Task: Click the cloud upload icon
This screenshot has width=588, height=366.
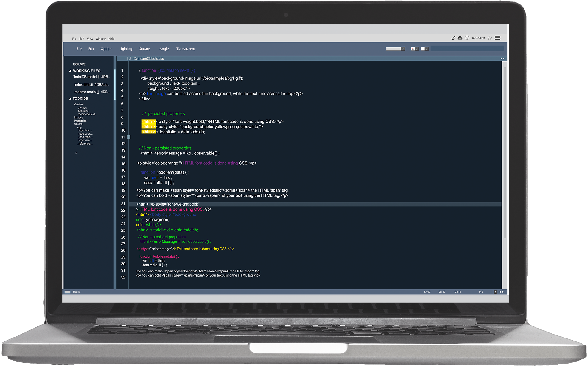Action: tap(460, 38)
